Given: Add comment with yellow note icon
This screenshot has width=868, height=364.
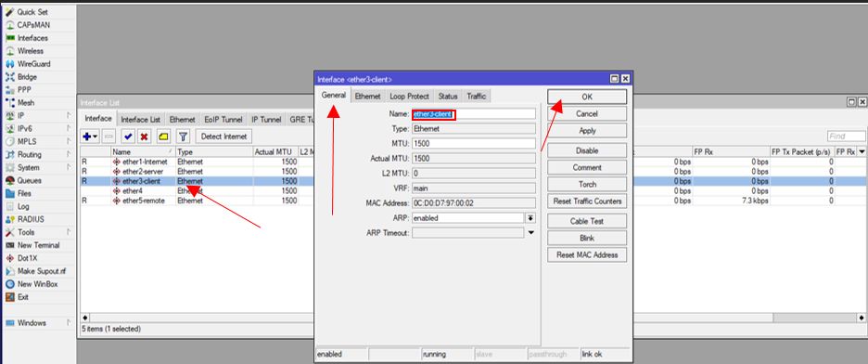Looking at the screenshot, I should (x=164, y=136).
